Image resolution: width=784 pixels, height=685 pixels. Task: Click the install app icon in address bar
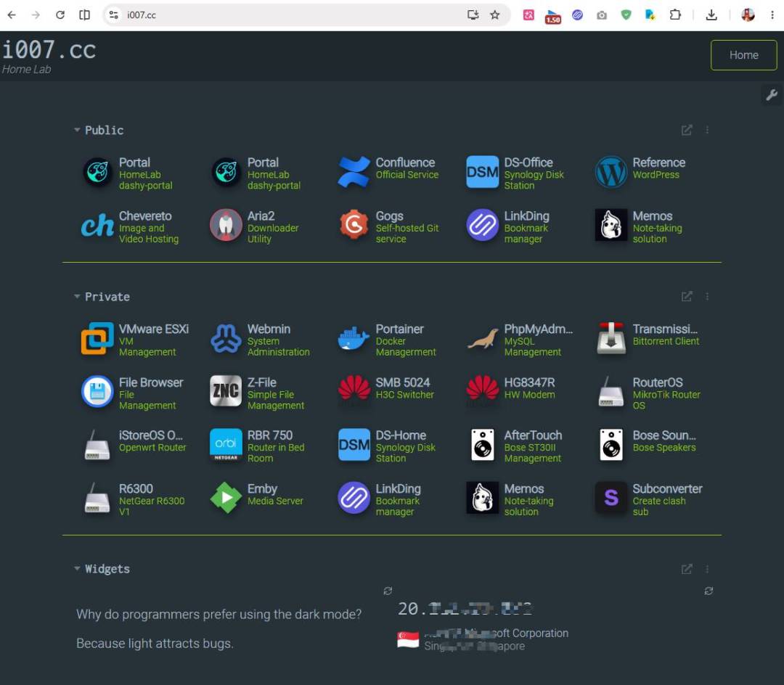(x=473, y=15)
